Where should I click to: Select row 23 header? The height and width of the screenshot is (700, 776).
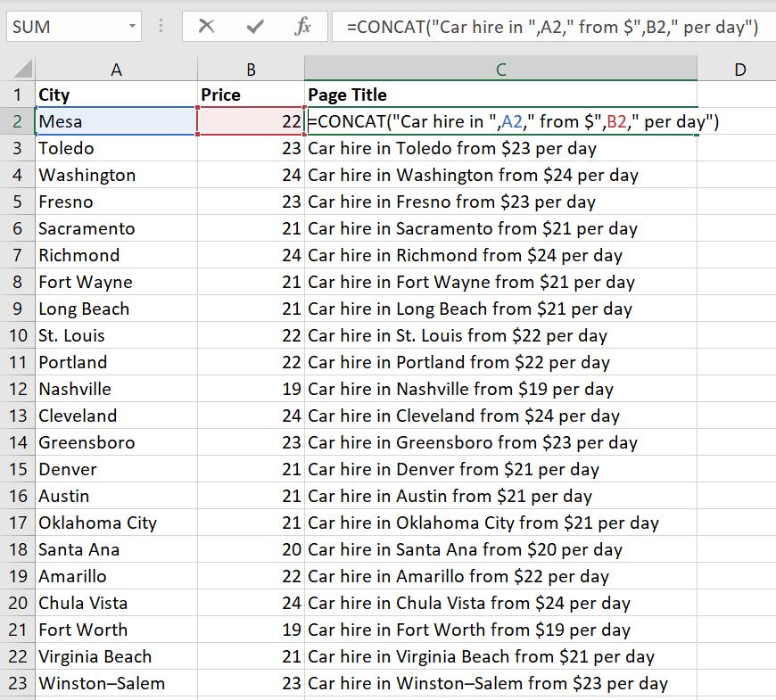pyautogui.click(x=17, y=683)
